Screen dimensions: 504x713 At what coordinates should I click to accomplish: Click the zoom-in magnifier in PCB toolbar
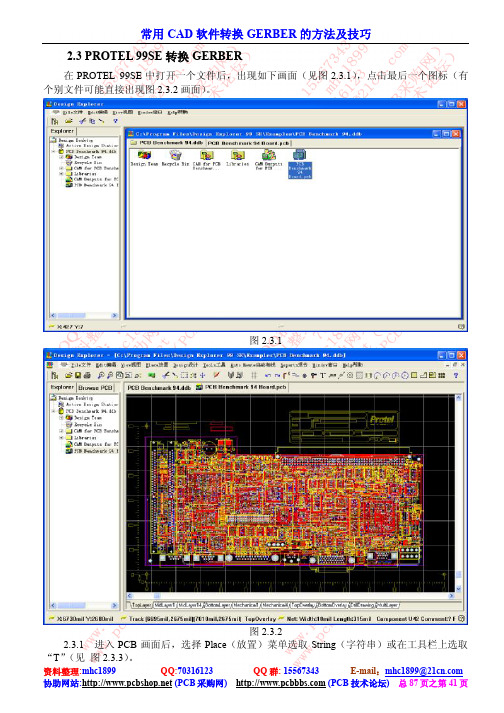[101, 375]
